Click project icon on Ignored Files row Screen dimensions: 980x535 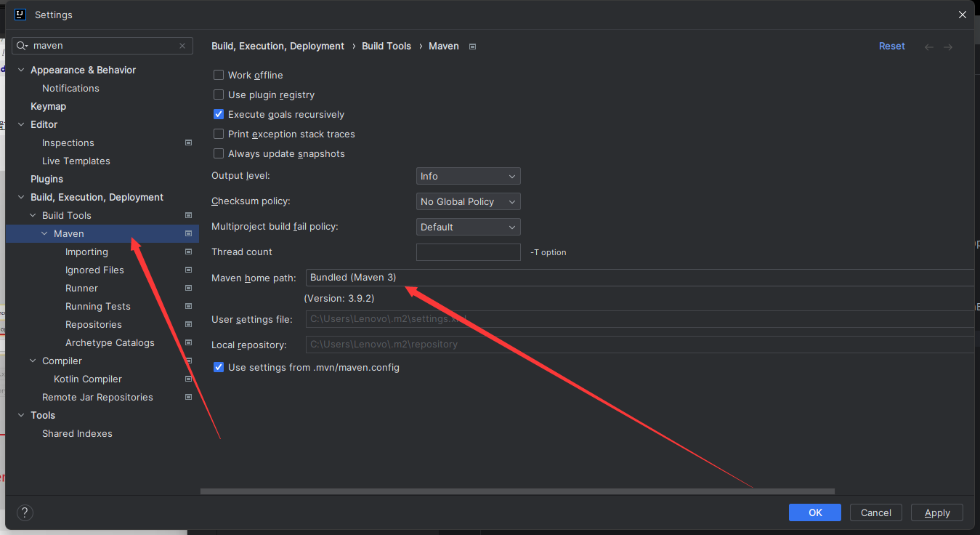point(188,270)
